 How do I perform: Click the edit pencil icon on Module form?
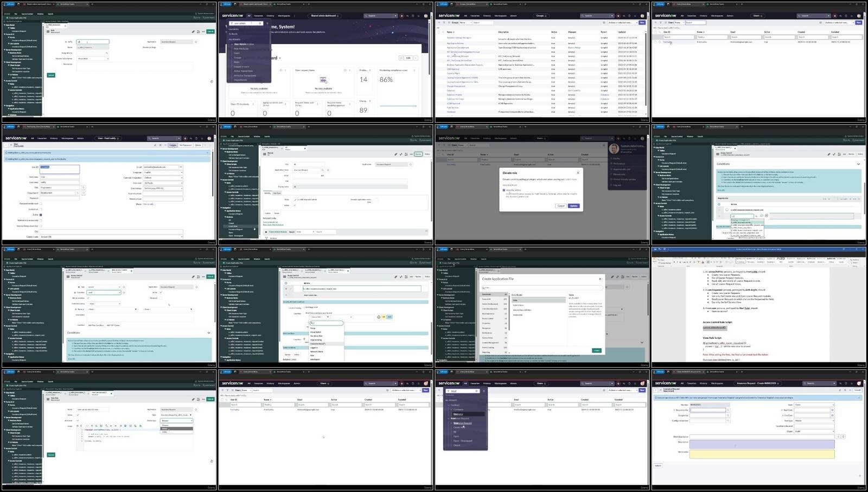396,154
